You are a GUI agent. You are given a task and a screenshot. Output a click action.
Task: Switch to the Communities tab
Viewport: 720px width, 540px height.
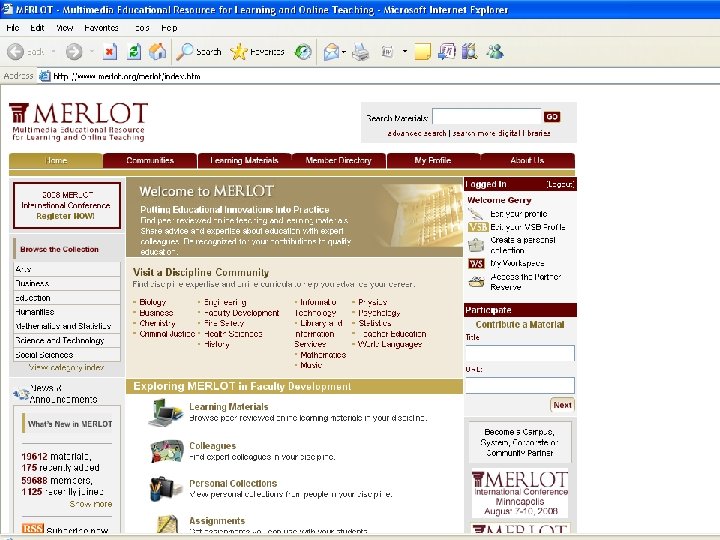150,160
